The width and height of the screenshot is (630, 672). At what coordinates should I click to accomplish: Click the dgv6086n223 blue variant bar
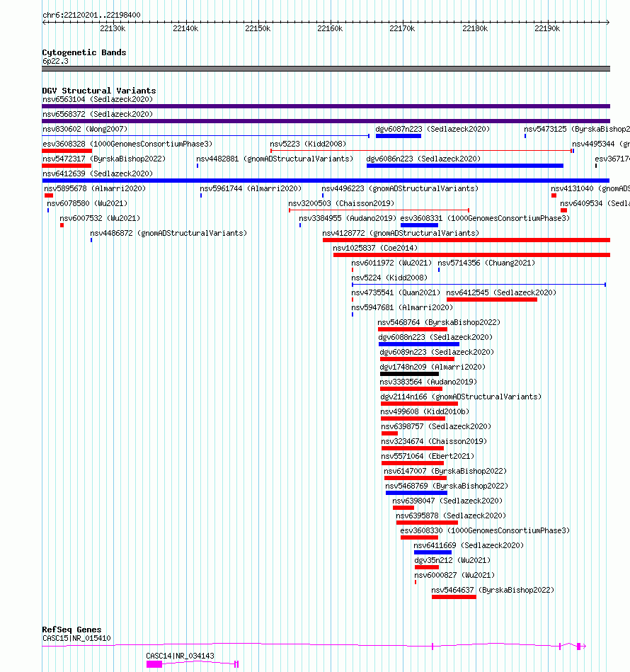click(464, 166)
